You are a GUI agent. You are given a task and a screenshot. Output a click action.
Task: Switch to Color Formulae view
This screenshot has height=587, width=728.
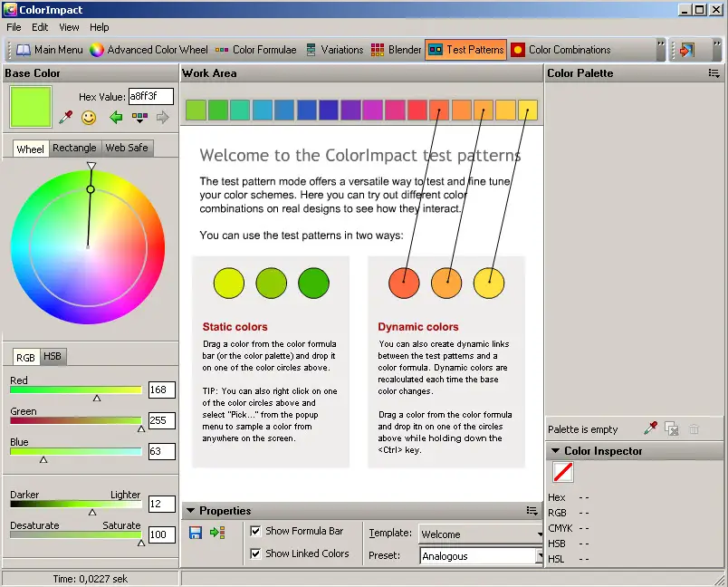pyautogui.click(x=256, y=50)
